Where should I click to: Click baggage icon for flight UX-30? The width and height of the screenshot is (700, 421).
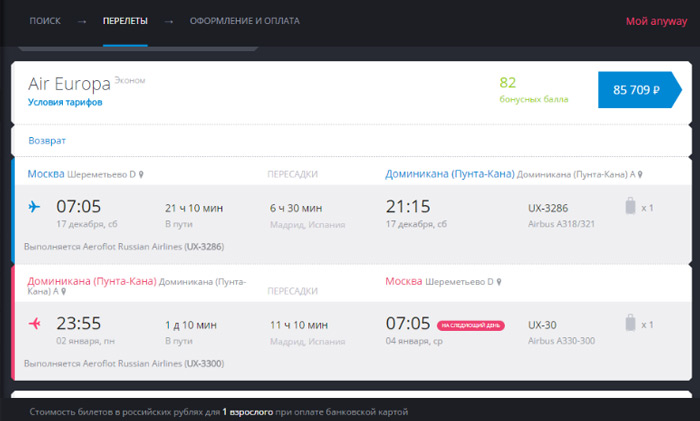click(630, 323)
